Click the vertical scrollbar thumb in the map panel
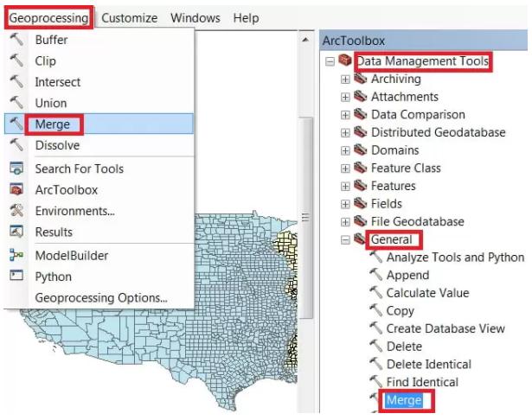 pyautogui.click(x=305, y=218)
